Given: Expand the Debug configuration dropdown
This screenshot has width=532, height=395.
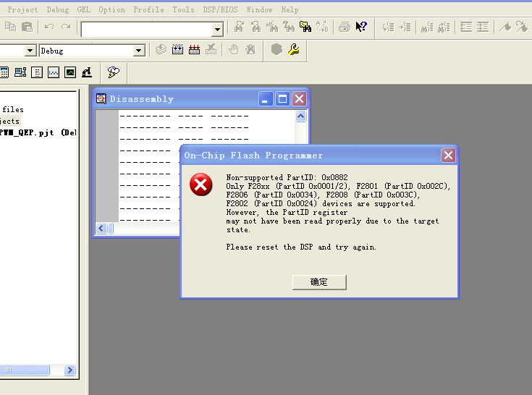Looking at the screenshot, I should point(138,51).
